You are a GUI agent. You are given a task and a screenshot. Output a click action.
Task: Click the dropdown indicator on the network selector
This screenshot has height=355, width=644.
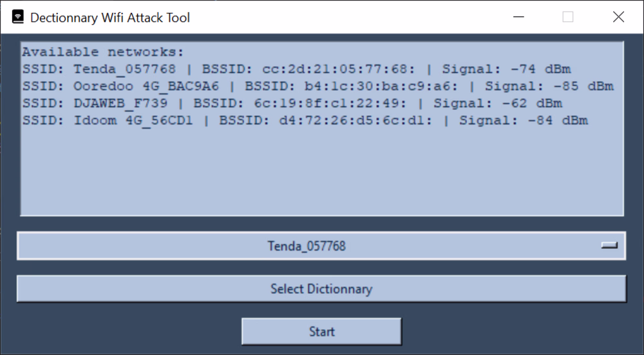click(609, 245)
